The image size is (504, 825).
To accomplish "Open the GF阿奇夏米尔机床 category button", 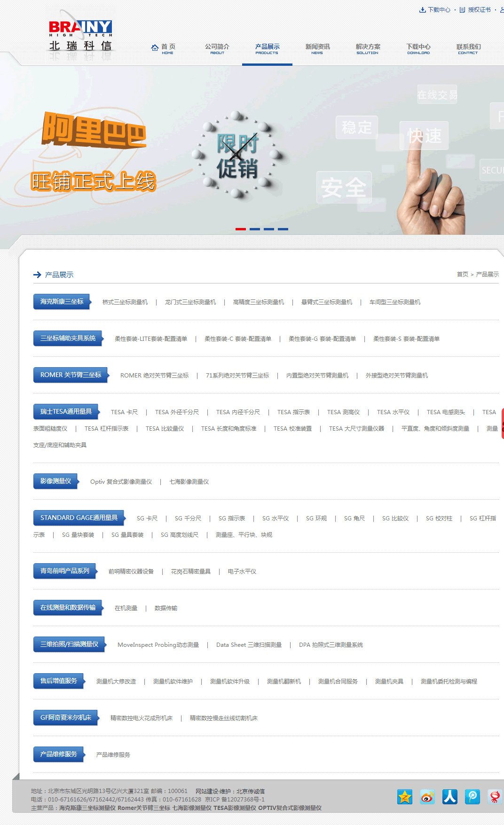I will tap(65, 718).
